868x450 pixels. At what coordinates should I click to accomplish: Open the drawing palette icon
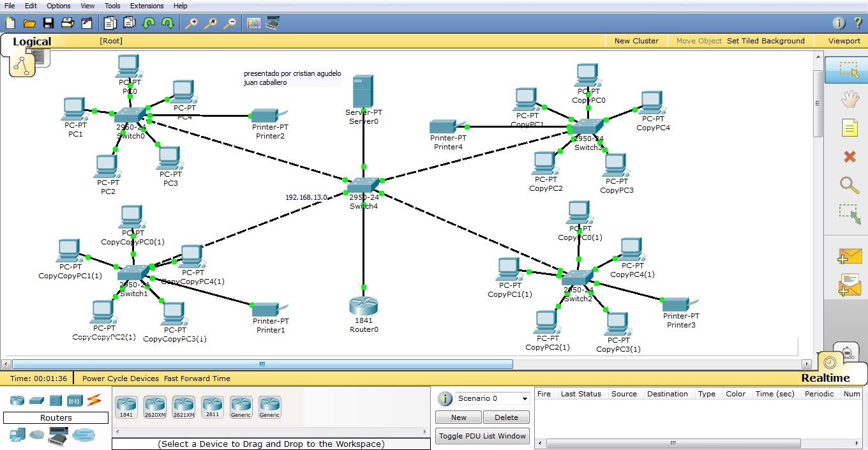click(253, 24)
